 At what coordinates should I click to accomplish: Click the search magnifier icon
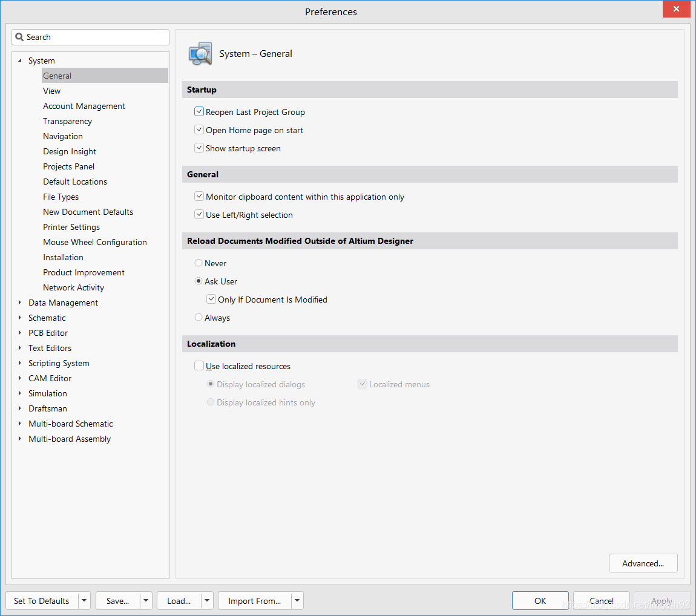[x=19, y=37]
